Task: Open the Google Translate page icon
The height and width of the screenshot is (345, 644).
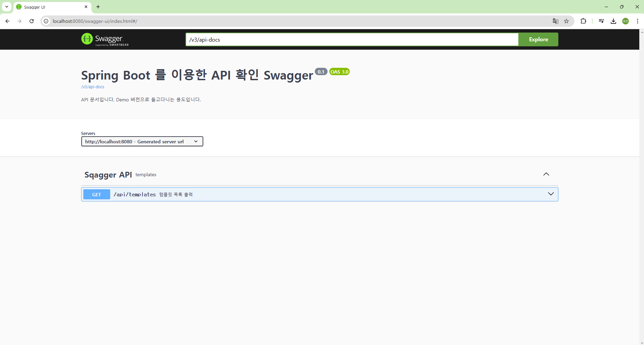Action: [x=556, y=21]
